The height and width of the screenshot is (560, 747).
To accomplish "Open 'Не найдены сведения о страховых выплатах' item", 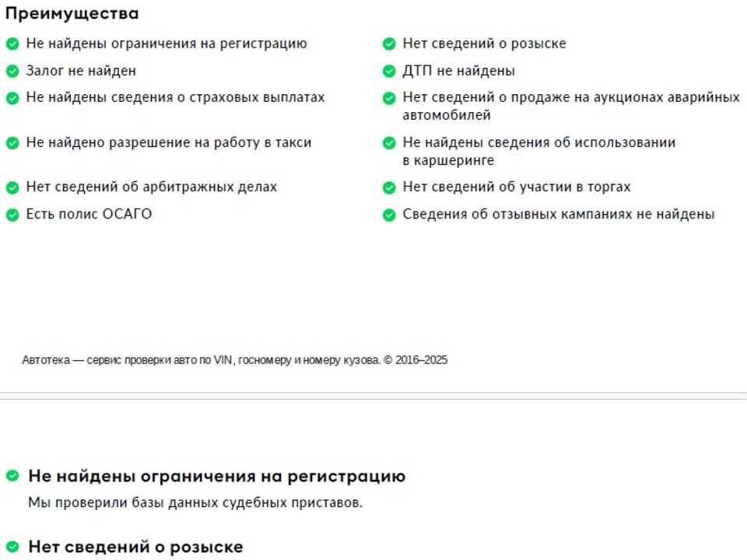I will [x=175, y=98].
